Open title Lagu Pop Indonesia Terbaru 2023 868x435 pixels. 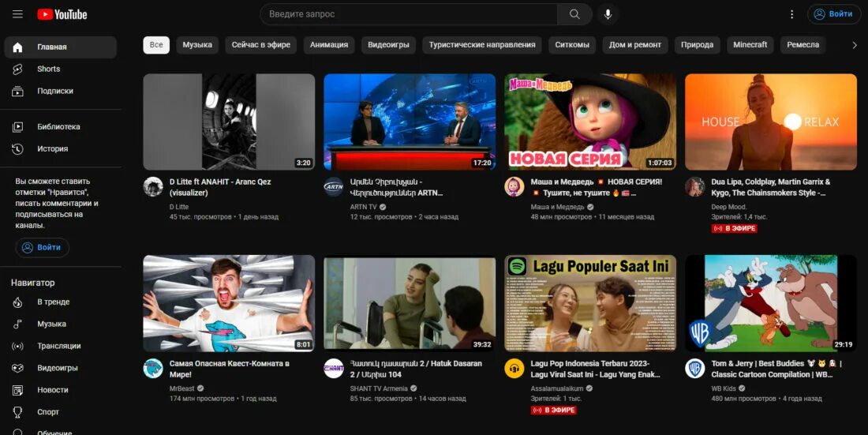tap(595, 369)
